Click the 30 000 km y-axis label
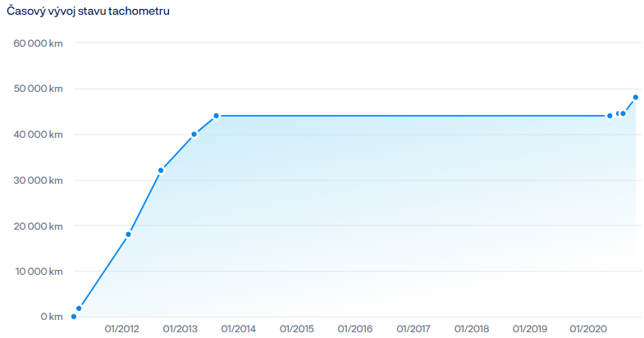 pyautogui.click(x=39, y=180)
